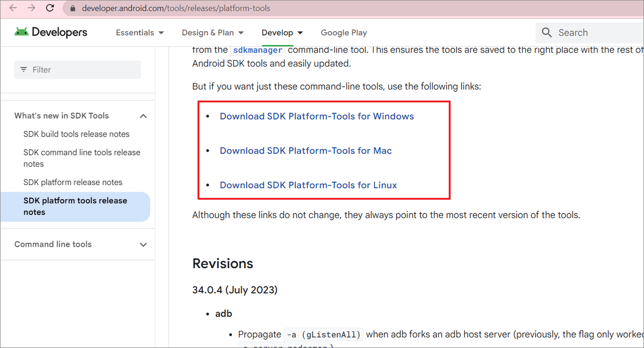Select SDK platform tools release notes

click(x=75, y=206)
